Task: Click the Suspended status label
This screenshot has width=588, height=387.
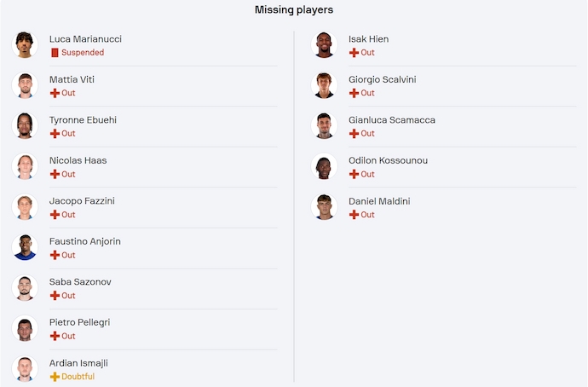Action: pos(83,53)
